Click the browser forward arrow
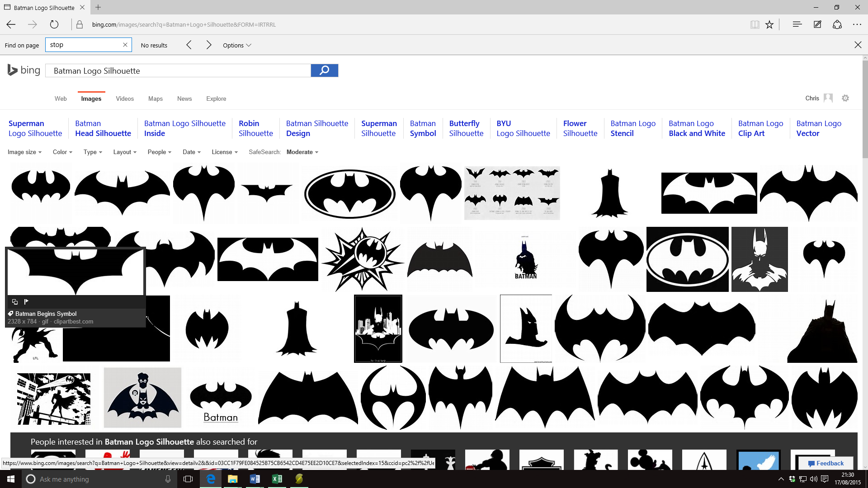 33,24
